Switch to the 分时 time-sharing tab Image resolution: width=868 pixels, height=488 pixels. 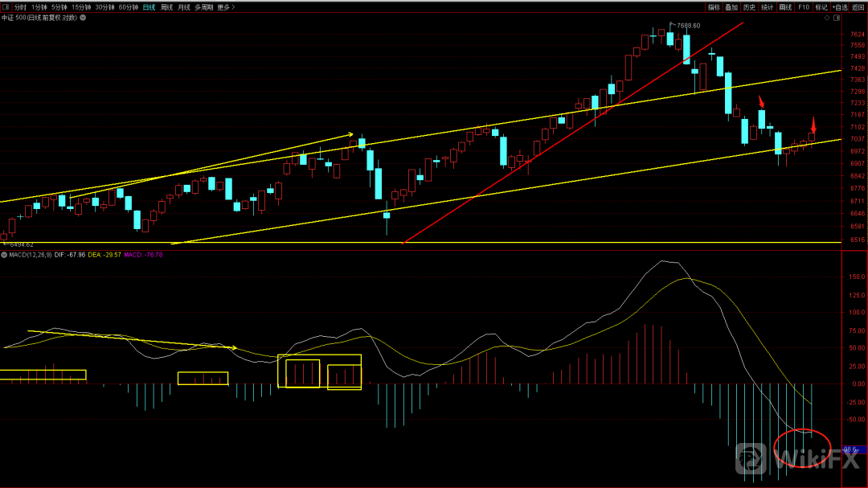[20, 7]
